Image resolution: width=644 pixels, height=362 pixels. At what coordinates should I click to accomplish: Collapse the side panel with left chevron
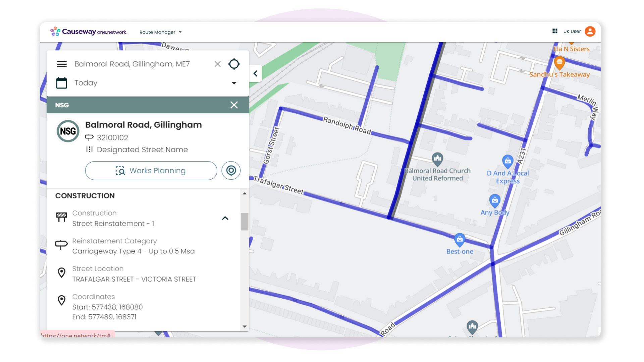click(256, 73)
